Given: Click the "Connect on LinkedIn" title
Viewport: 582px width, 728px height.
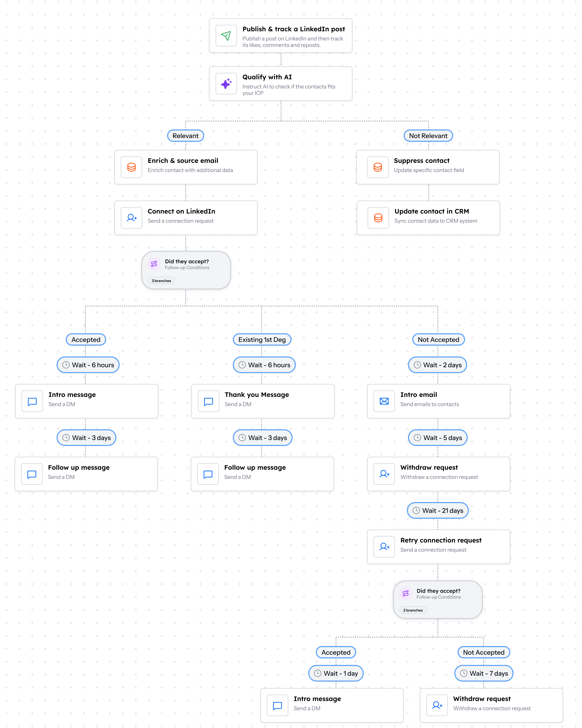Looking at the screenshot, I should 181,211.
